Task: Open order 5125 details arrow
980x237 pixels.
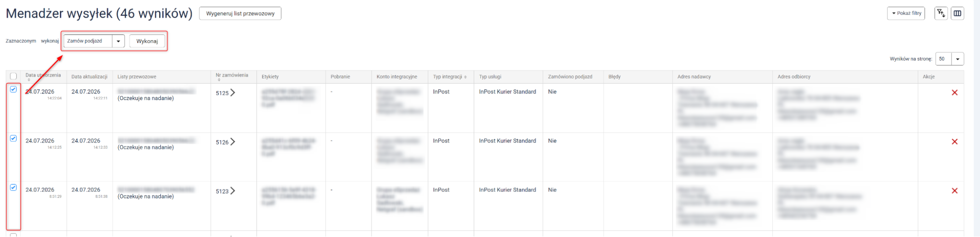Action: pos(232,93)
